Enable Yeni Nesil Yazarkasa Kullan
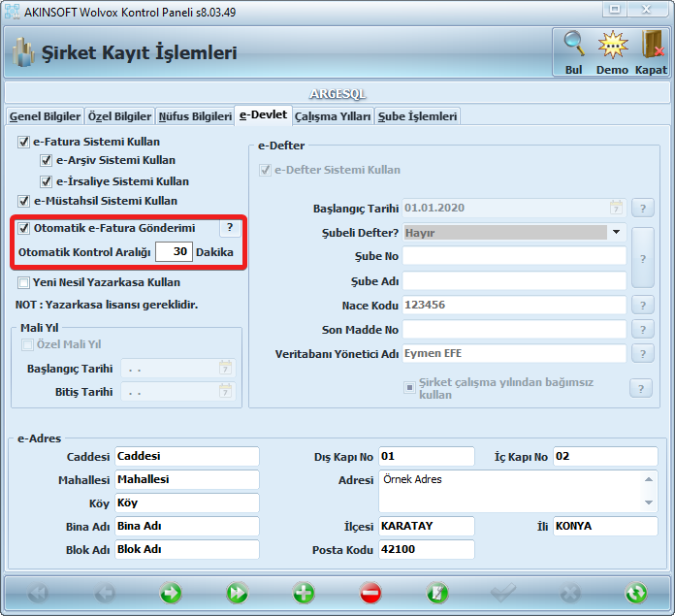This screenshot has height=616, width=675. (x=23, y=283)
